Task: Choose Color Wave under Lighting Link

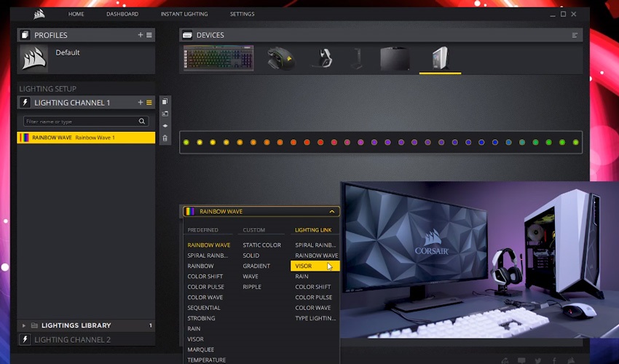Action: point(313,308)
